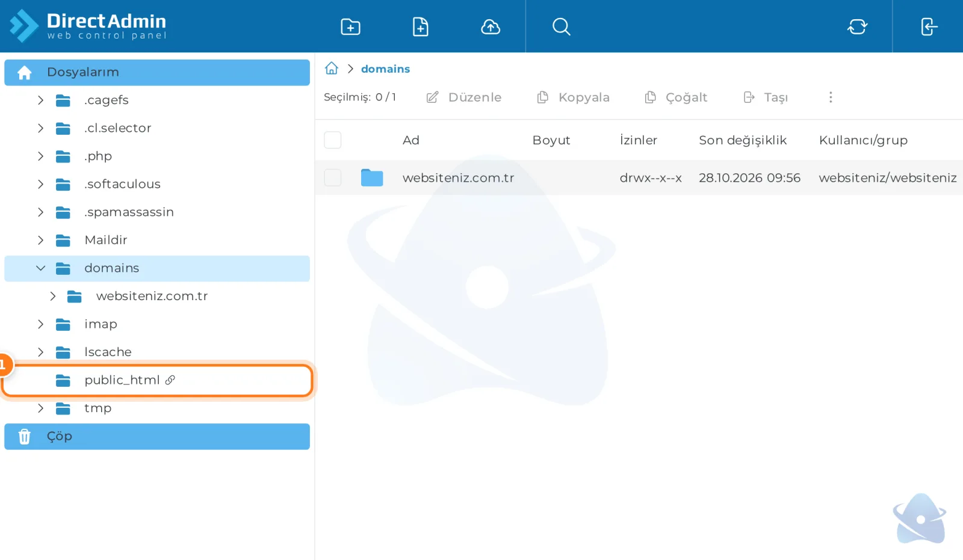
Task: Sort by the İzinler column header
Action: tap(638, 140)
